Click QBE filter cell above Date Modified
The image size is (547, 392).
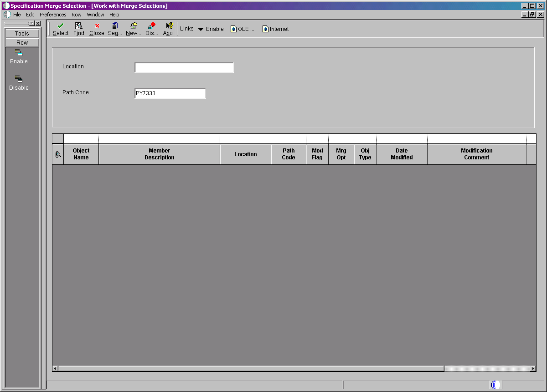[x=402, y=138]
